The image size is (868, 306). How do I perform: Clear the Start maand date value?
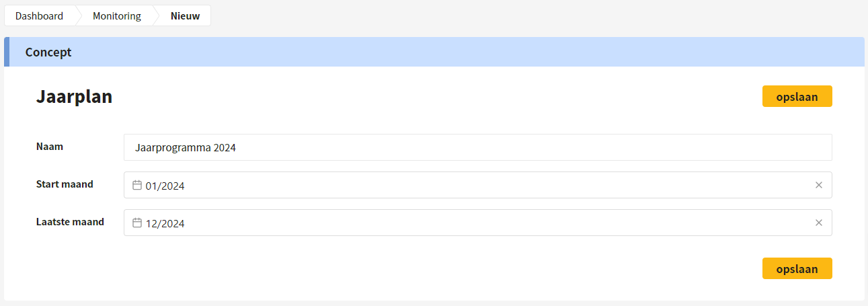pos(818,185)
